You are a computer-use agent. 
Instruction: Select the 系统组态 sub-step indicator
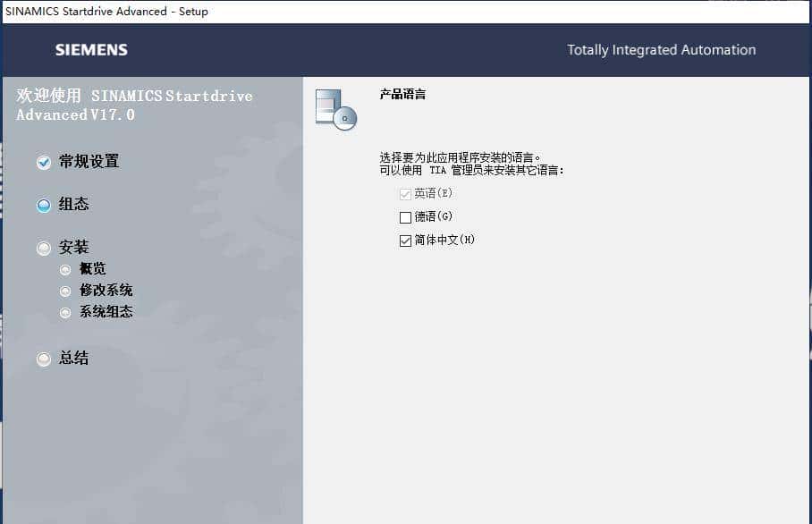coord(65,312)
